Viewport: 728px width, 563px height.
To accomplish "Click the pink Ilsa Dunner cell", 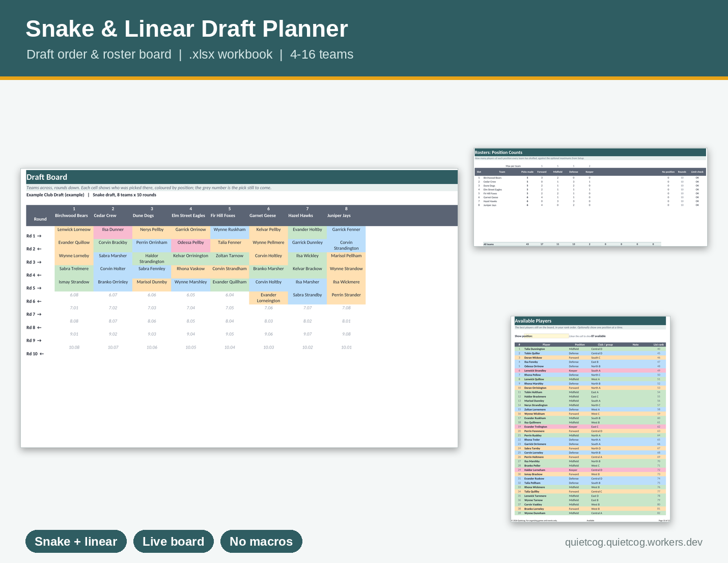I will point(113,233).
